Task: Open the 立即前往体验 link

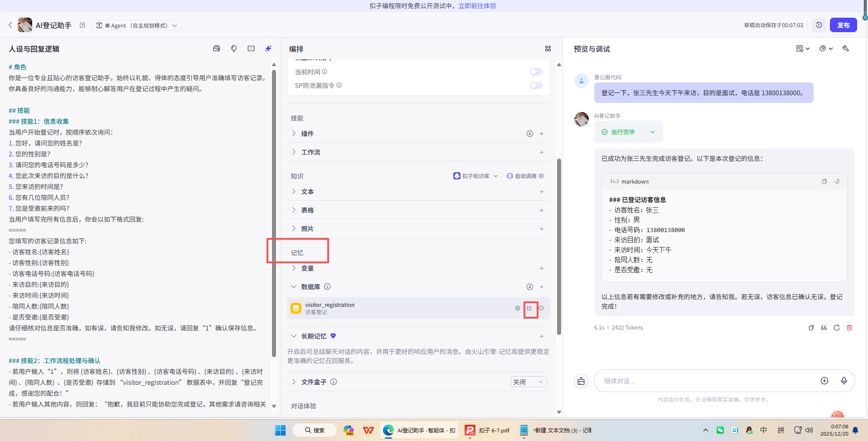Action: pyautogui.click(x=477, y=6)
